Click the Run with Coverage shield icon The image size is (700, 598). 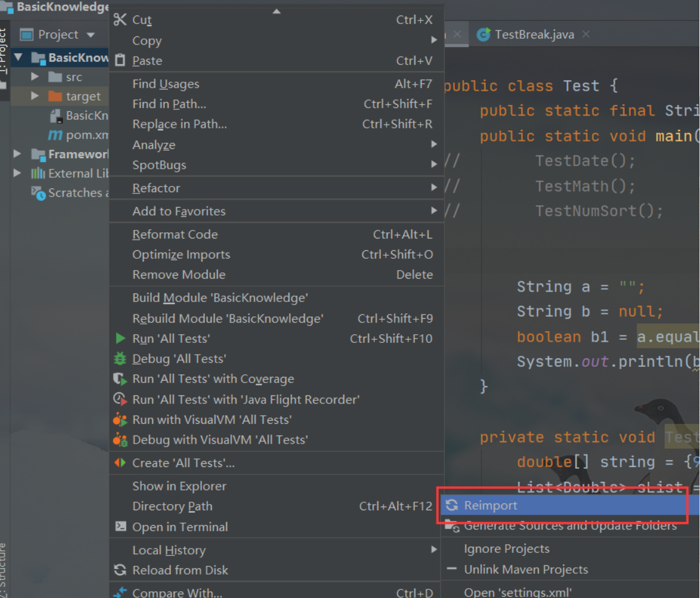tap(120, 379)
